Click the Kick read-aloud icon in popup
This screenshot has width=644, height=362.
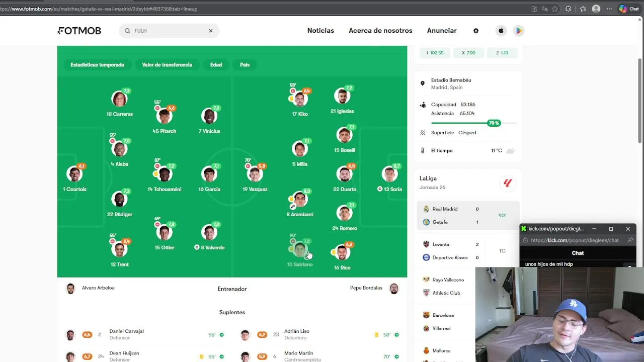coord(630,240)
